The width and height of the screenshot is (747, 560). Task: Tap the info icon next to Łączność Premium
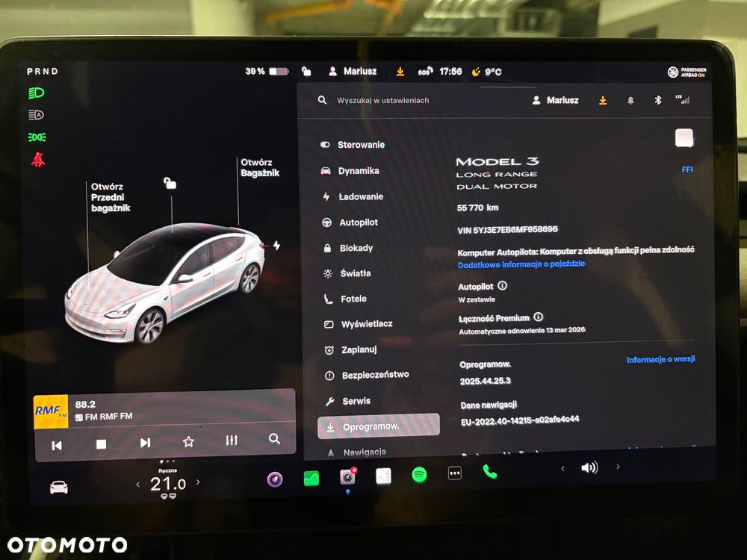tap(539, 317)
